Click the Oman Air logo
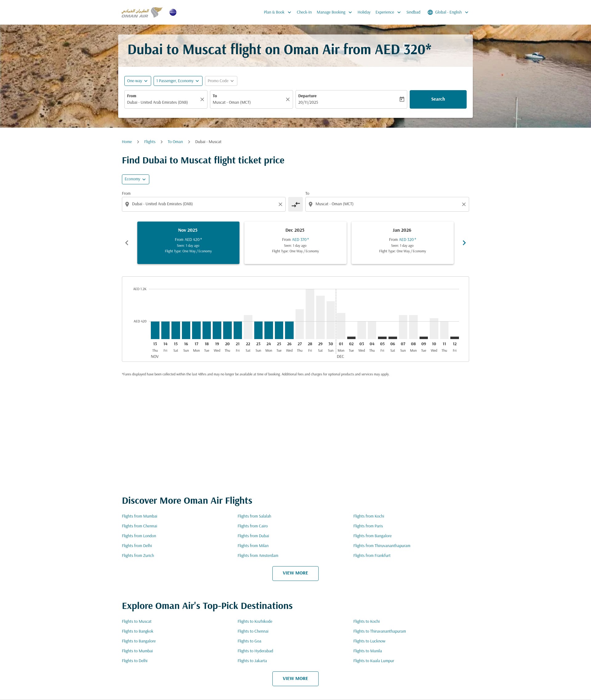The height and width of the screenshot is (700, 591). point(142,12)
